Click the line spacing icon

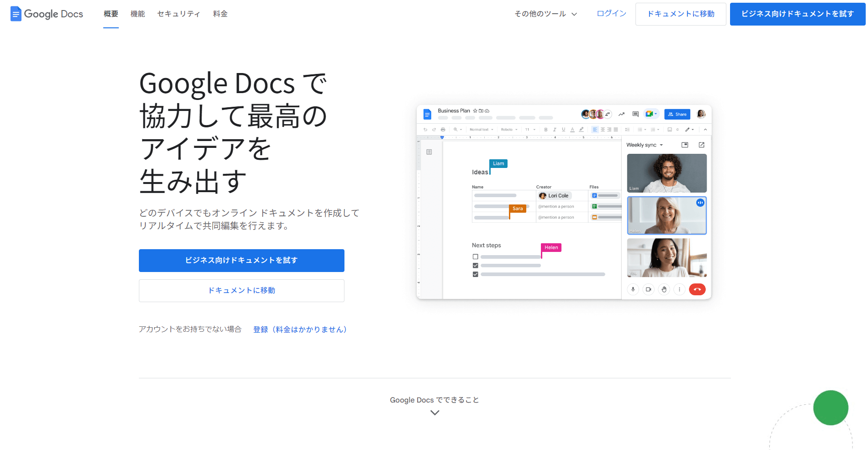(627, 130)
